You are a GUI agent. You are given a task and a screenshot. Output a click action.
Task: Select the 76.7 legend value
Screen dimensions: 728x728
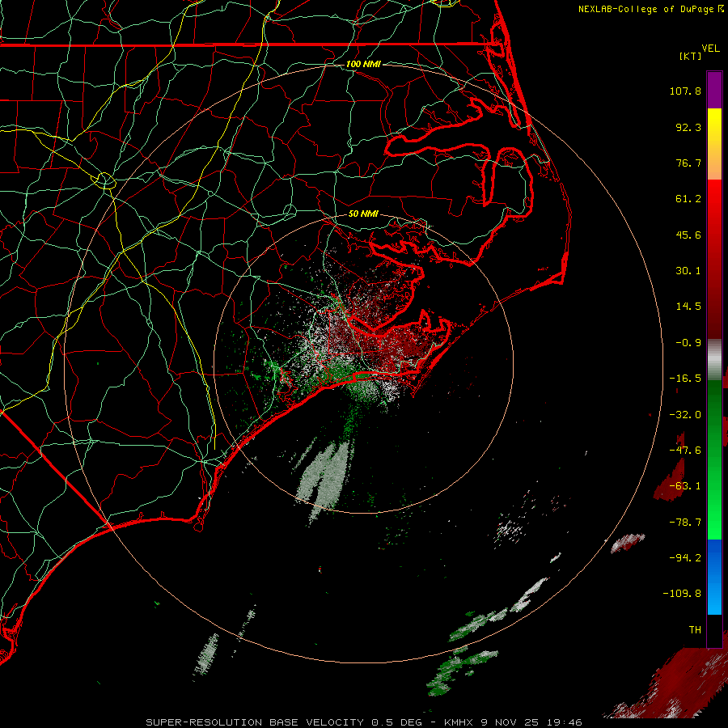pos(688,163)
